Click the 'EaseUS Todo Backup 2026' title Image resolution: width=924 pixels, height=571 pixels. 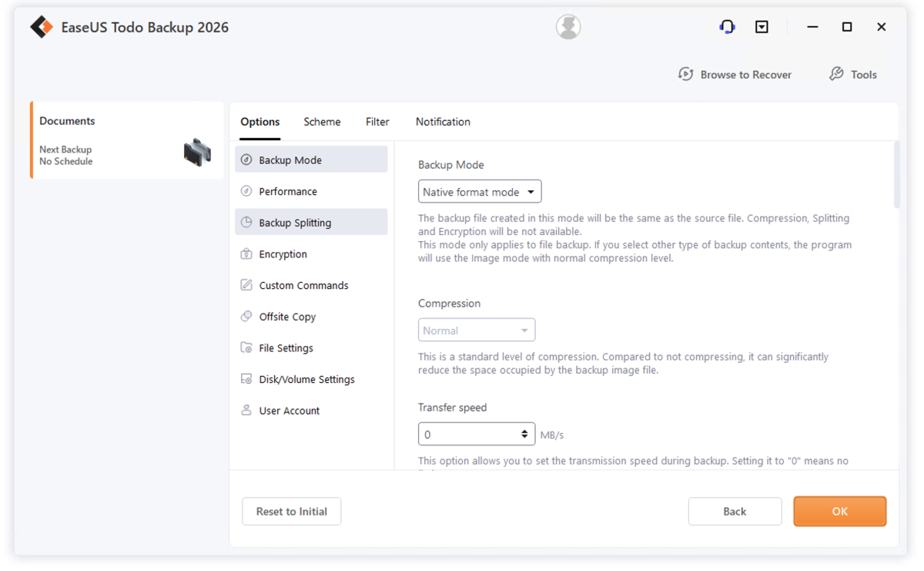click(146, 27)
